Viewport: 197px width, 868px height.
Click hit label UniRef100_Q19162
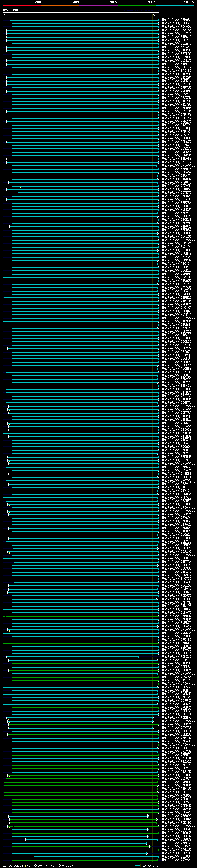(x=177, y=308)
